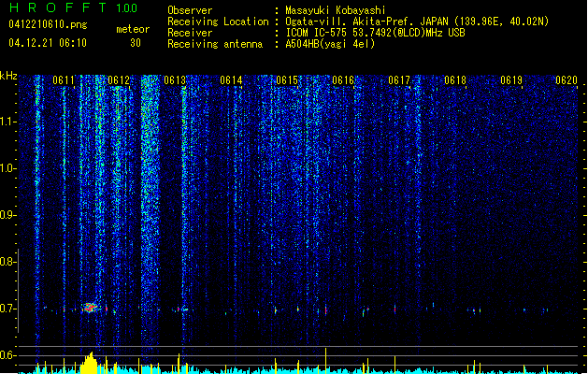
Task: Click the 0611 time marker
Action: 63,80
